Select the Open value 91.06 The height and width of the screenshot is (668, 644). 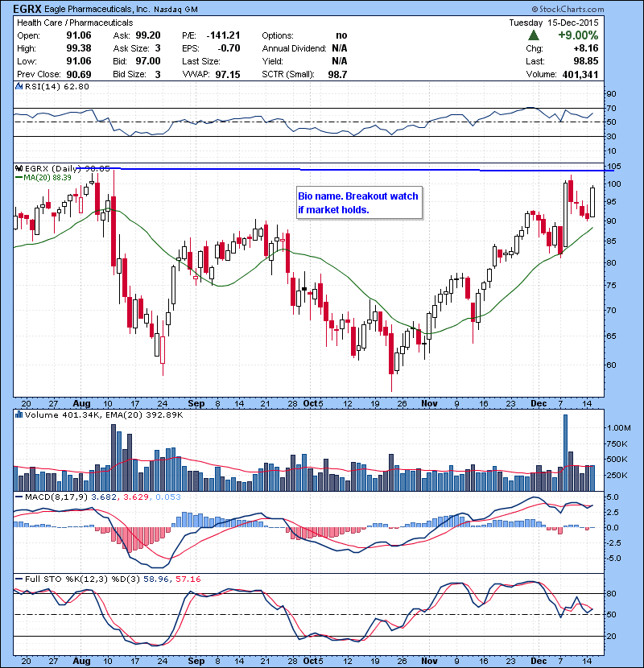pyautogui.click(x=79, y=35)
